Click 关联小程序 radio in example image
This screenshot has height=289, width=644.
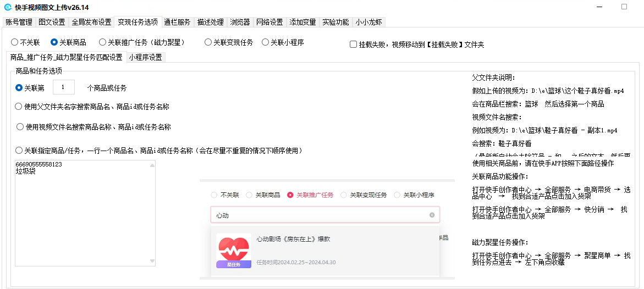coord(397,195)
